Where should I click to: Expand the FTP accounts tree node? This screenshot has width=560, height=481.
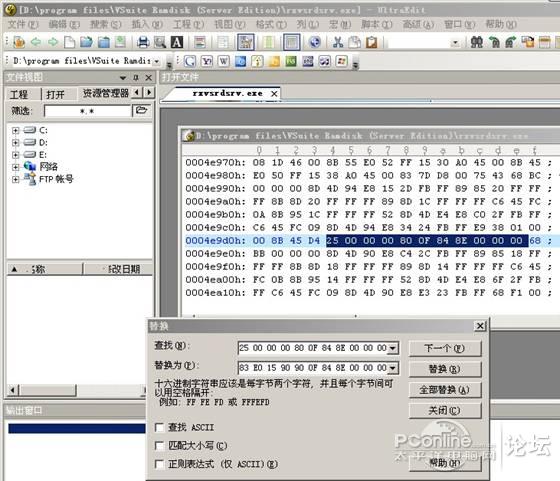[15, 179]
